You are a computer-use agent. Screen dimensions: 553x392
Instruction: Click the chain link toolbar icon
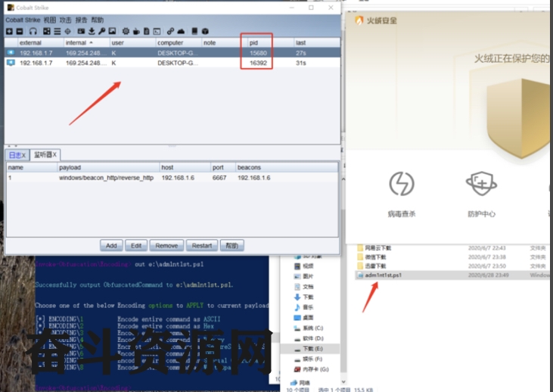[171, 31]
